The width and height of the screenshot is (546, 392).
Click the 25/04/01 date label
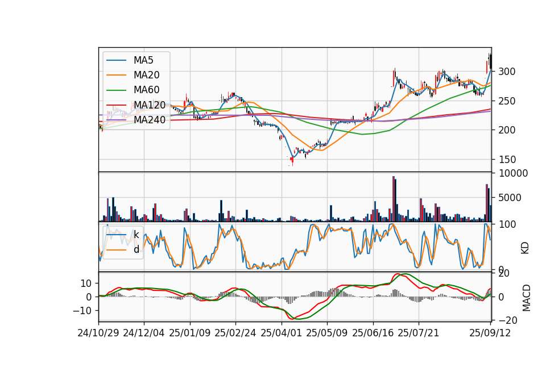tap(281, 333)
